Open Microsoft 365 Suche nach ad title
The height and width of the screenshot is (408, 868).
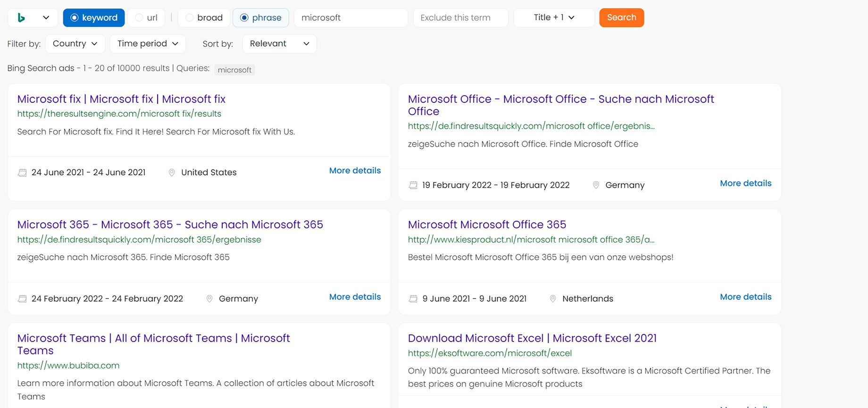[x=170, y=225]
